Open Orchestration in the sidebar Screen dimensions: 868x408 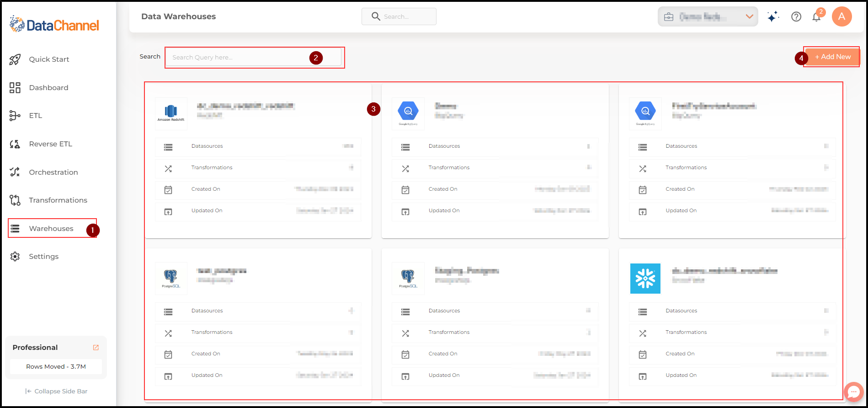53,172
